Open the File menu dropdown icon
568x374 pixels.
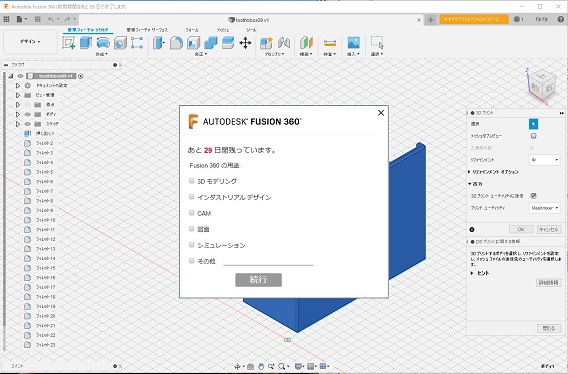(x=21, y=19)
